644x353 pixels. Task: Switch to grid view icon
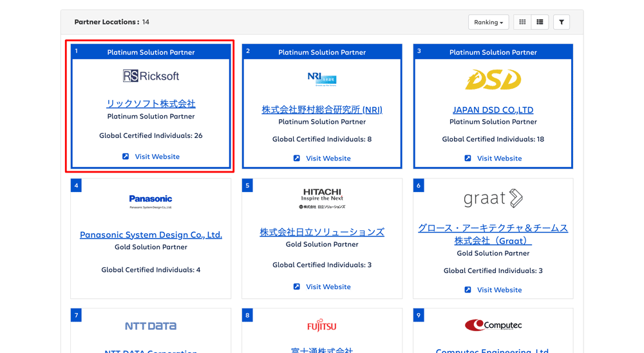522,22
